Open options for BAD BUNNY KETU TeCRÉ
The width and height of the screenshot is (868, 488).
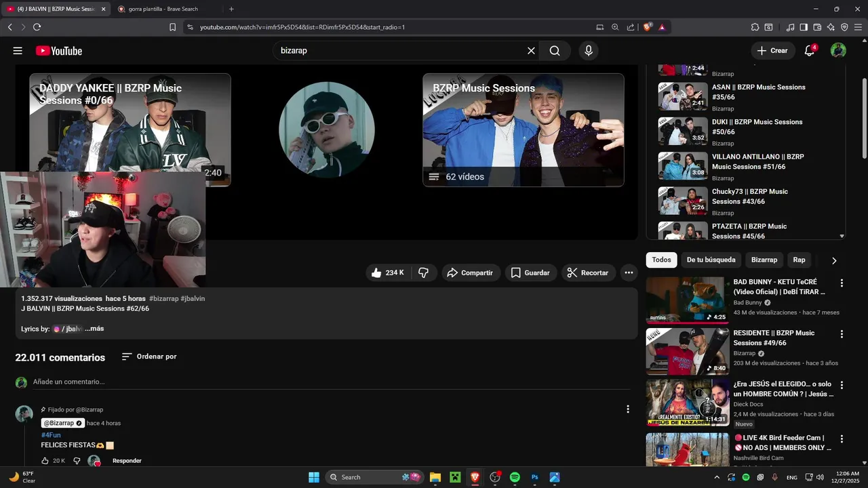click(842, 283)
